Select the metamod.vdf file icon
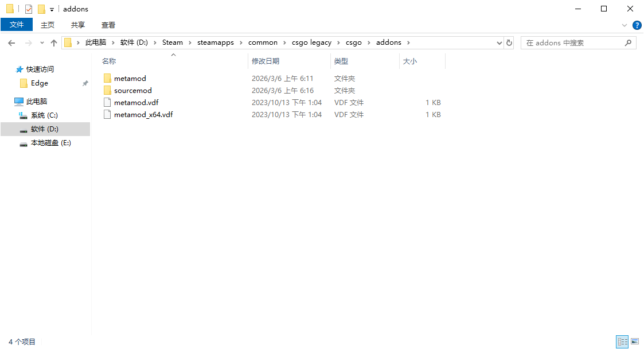The image size is (644, 349). [x=107, y=102]
